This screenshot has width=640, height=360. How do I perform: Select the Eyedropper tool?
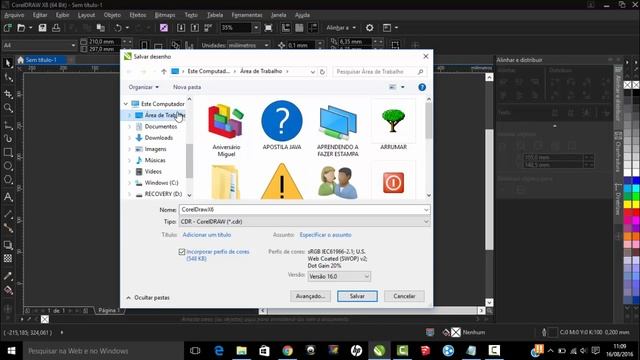tap(8, 276)
